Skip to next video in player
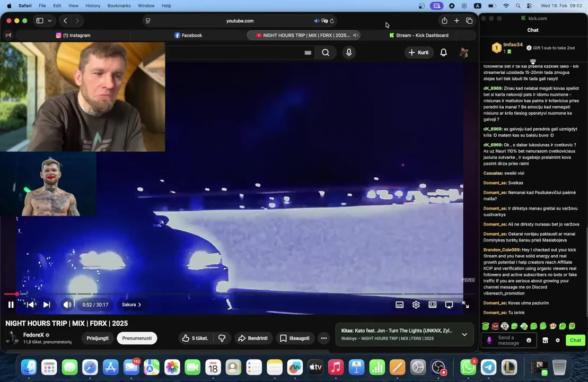588x382 pixels. click(47, 305)
